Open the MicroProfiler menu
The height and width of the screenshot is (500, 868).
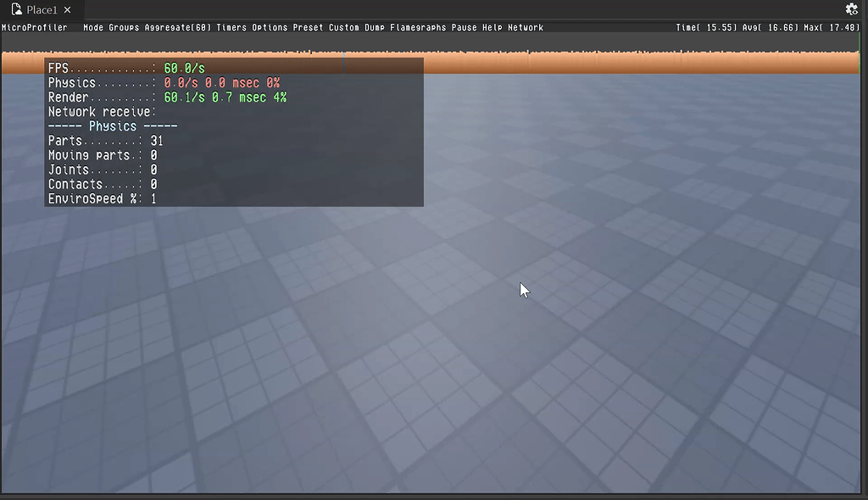(x=34, y=27)
